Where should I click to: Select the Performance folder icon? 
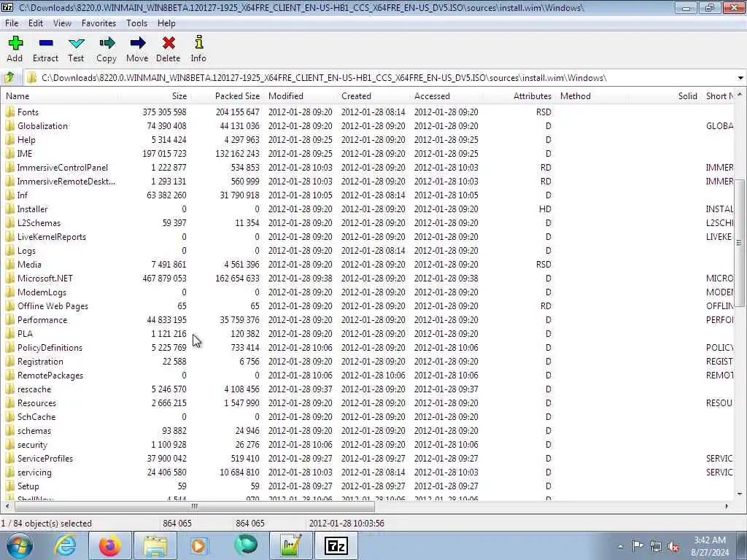pyautogui.click(x=9, y=320)
